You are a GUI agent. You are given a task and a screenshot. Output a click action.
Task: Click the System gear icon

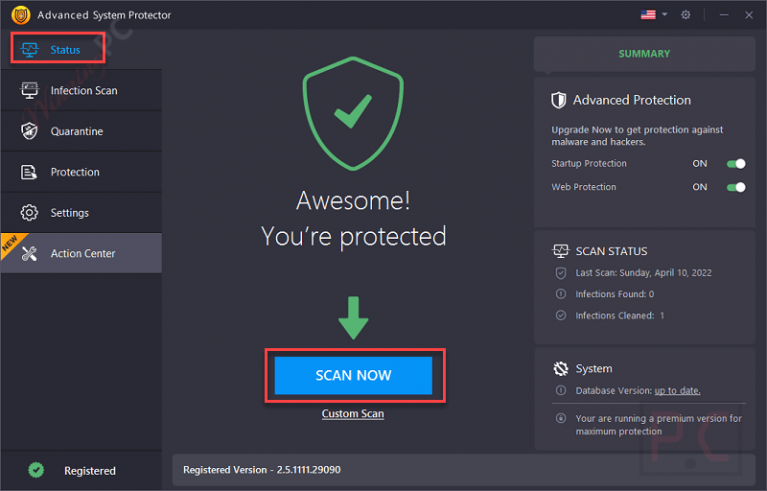tap(561, 369)
